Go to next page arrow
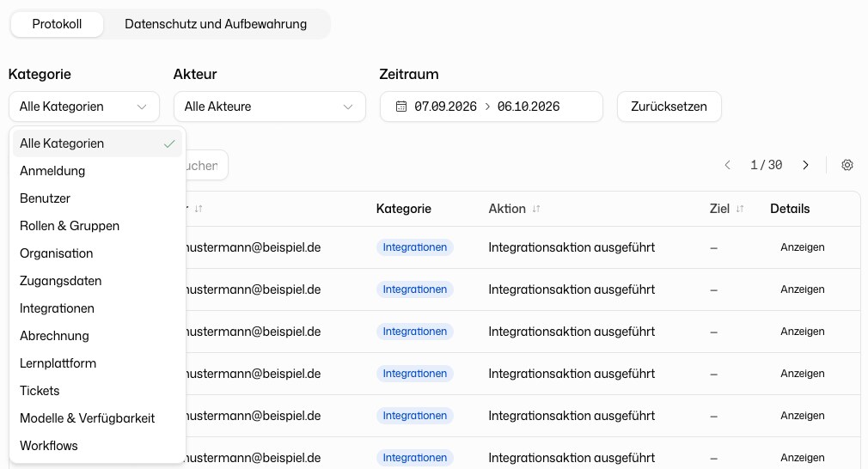 805,165
